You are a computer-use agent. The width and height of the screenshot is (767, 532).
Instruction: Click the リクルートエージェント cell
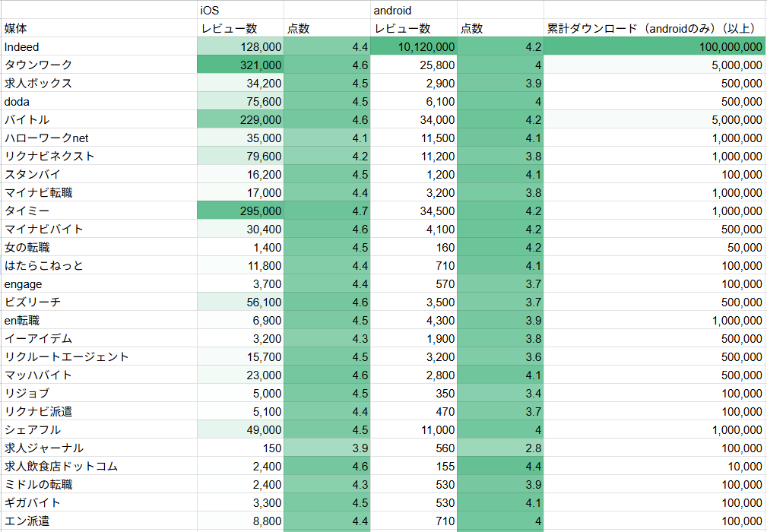98,357
